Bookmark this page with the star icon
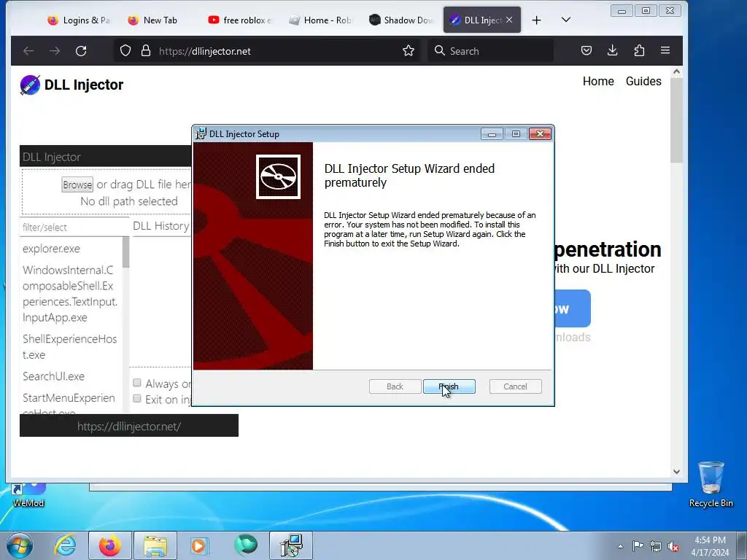This screenshot has width=747, height=560. [409, 51]
